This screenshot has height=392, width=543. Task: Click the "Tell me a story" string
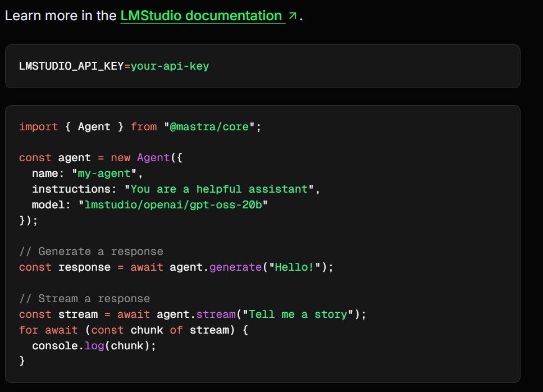298,314
